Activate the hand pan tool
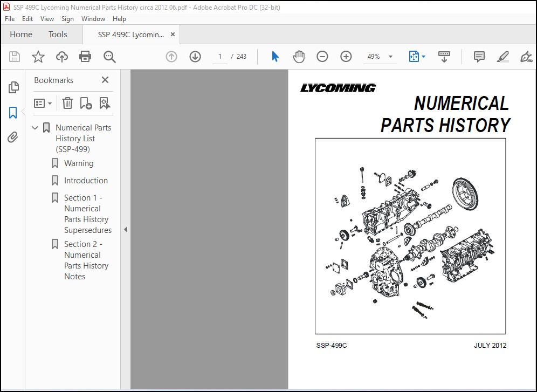Screen dimensions: 537x392 299,57
